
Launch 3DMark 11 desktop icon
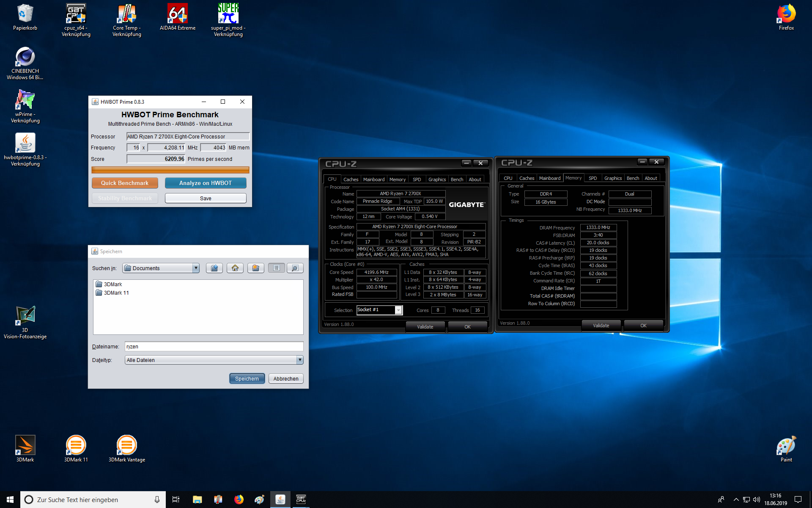pos(76,449)
